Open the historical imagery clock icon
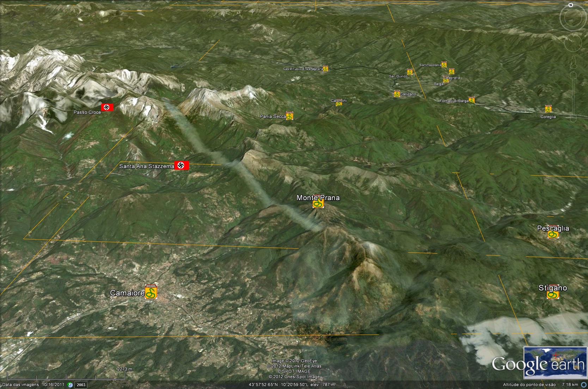Image resolution: width=588 pixels, height=389 pixels. point(70,385)
